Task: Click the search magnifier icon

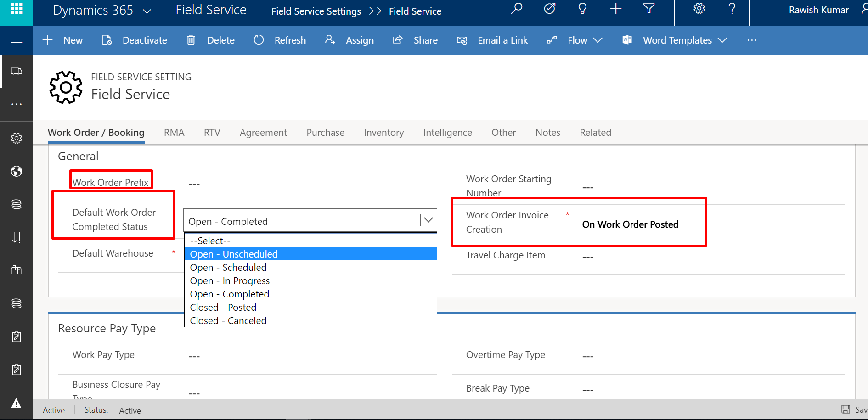Action: (517, 9)
